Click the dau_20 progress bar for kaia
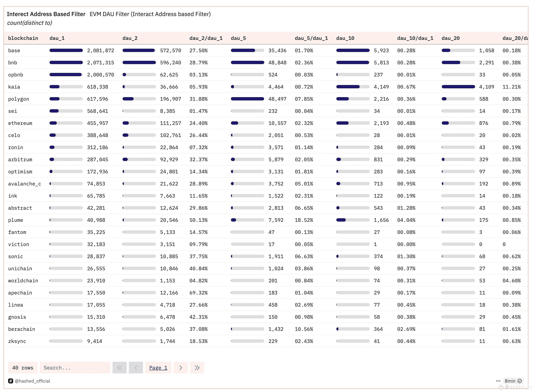Viewport: 534px width, 392px height. coord(458,87)
